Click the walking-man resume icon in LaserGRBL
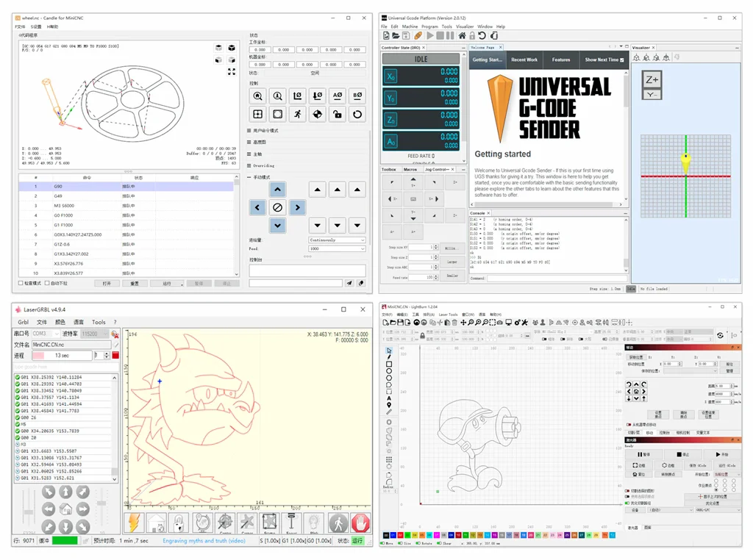 [338, 523]
